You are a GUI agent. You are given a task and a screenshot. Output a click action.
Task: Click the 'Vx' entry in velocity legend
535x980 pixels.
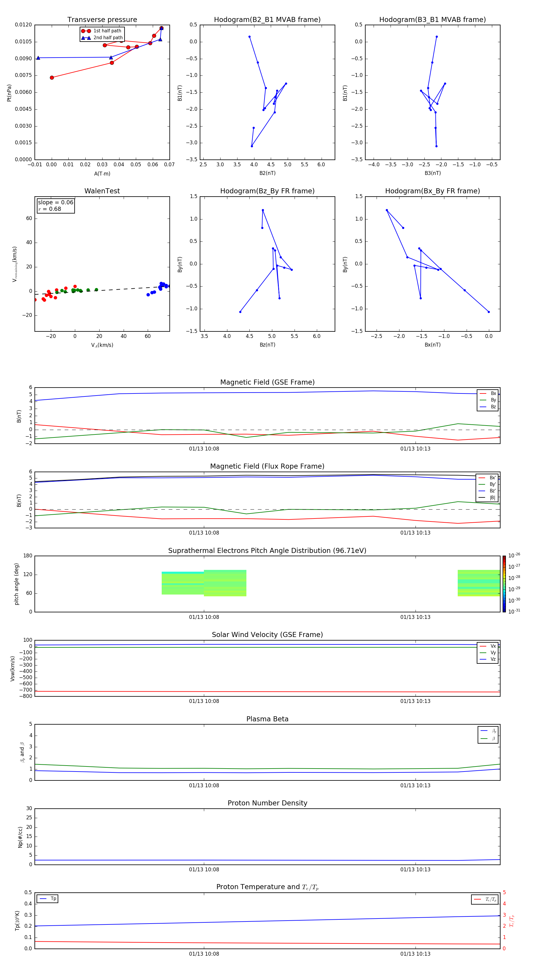coord(488,647)
